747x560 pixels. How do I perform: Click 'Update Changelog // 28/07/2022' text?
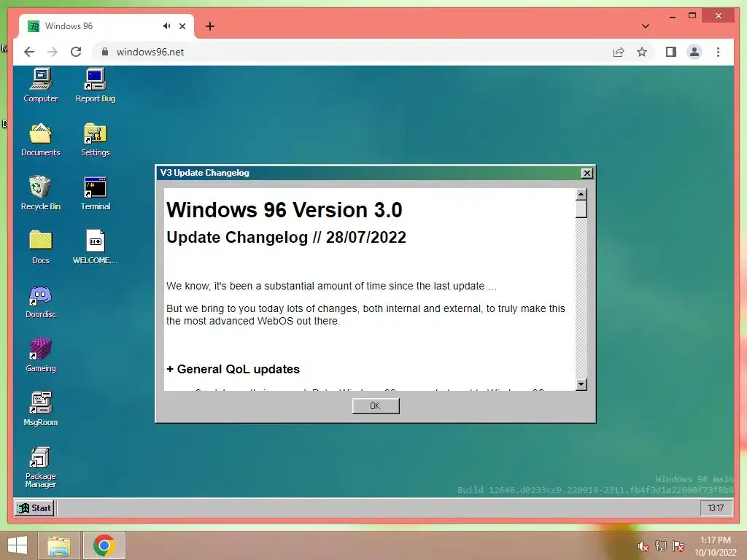pyautogui.click(x=286, y=237)
